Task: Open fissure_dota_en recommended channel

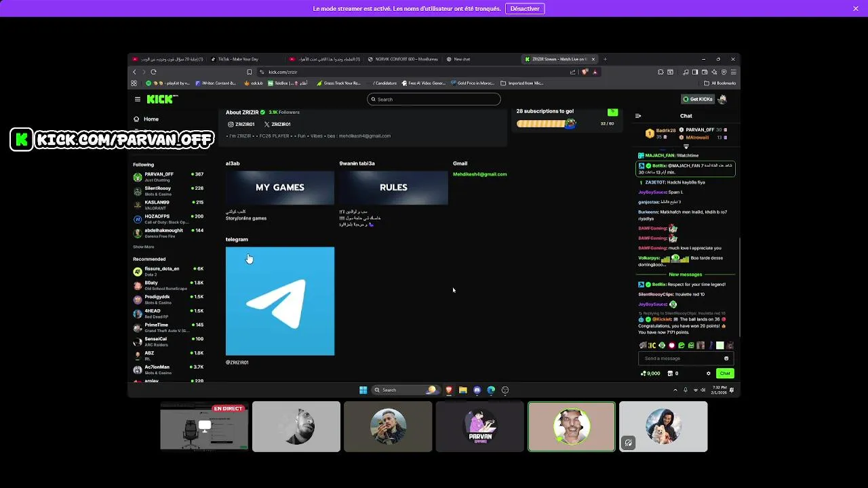Action: pos(168,271)
